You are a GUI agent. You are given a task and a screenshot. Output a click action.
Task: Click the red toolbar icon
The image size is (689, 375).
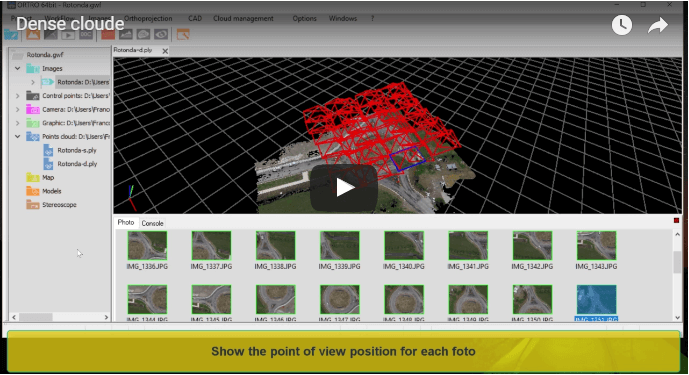[x=108, y=34]
